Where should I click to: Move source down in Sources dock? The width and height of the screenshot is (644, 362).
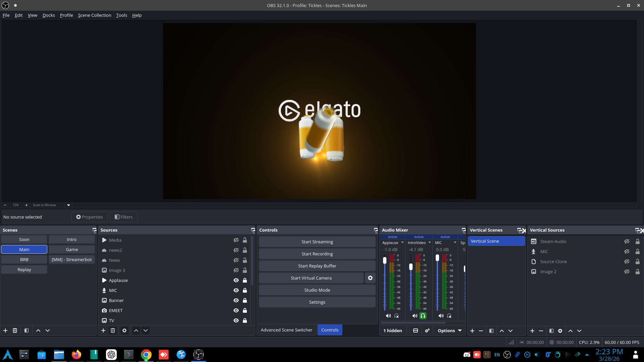click(x=146, y=330)
